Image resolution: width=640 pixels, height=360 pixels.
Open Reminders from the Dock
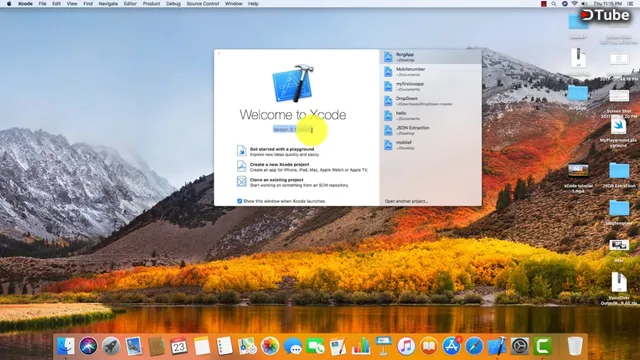pos(224,346)
